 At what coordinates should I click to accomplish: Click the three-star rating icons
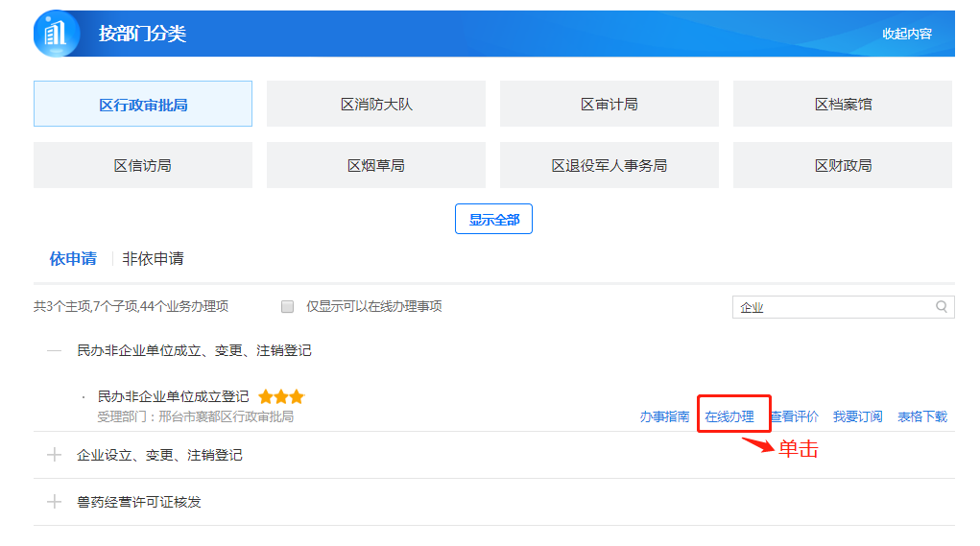pyautogui.click(x=281, y=396)
